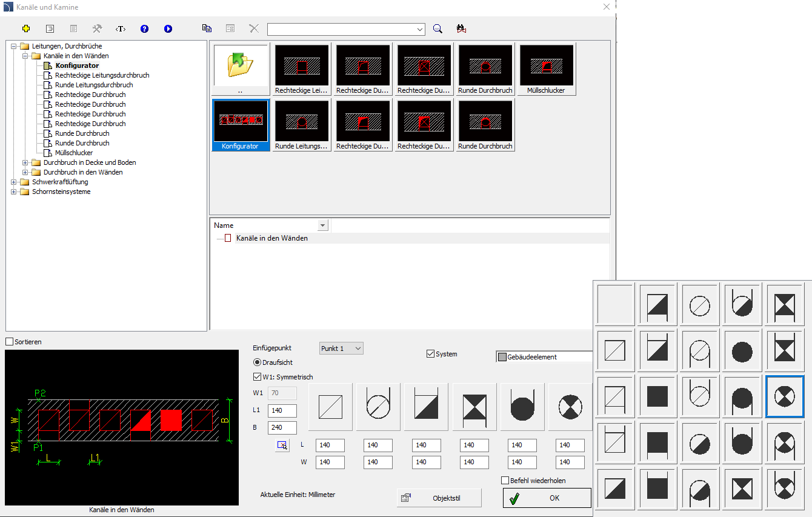Click the pick-dimension icon below B field
Screen dimensions: 812x517
(x=282, y=445)
